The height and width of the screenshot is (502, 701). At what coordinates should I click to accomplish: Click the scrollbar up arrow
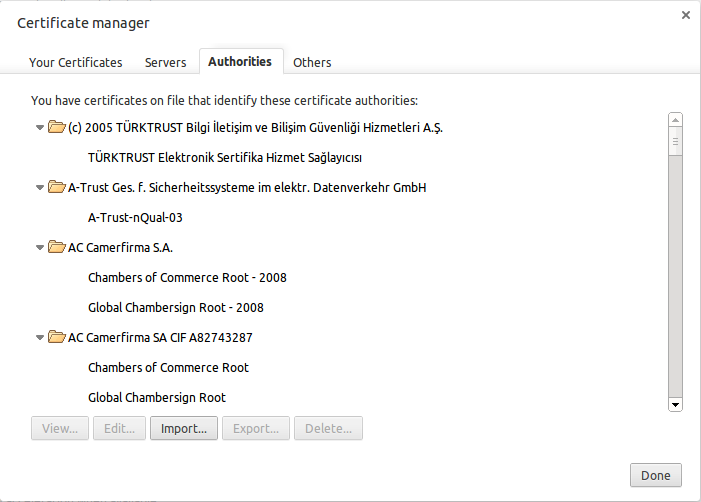(675, 119)
